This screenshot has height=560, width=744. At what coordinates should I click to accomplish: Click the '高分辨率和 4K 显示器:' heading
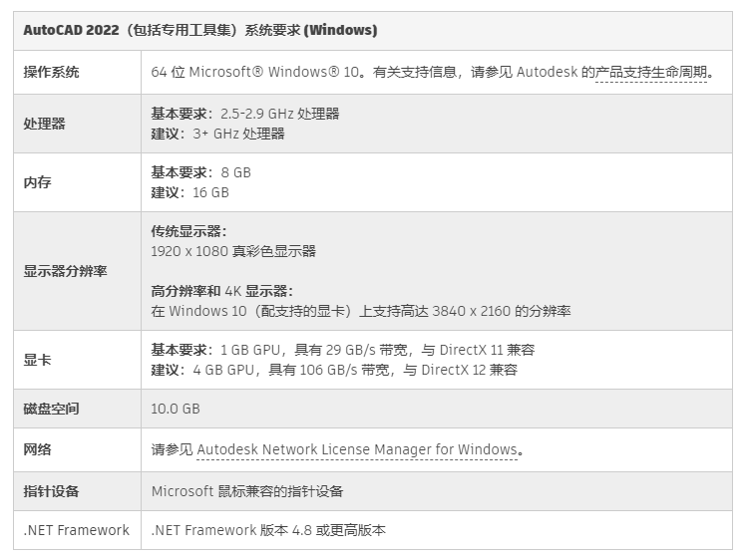[222, 291]
